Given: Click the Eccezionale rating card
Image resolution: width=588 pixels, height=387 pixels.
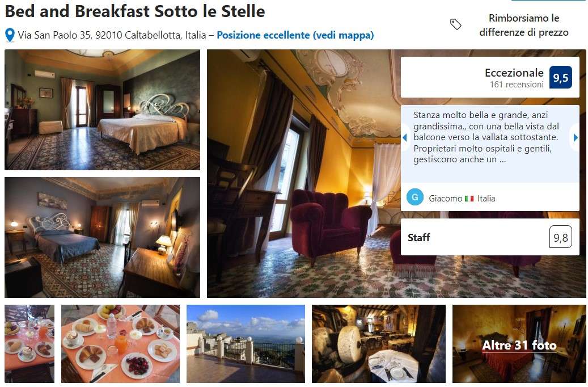Looking at the screenshot, I should [x=490, y=77].
